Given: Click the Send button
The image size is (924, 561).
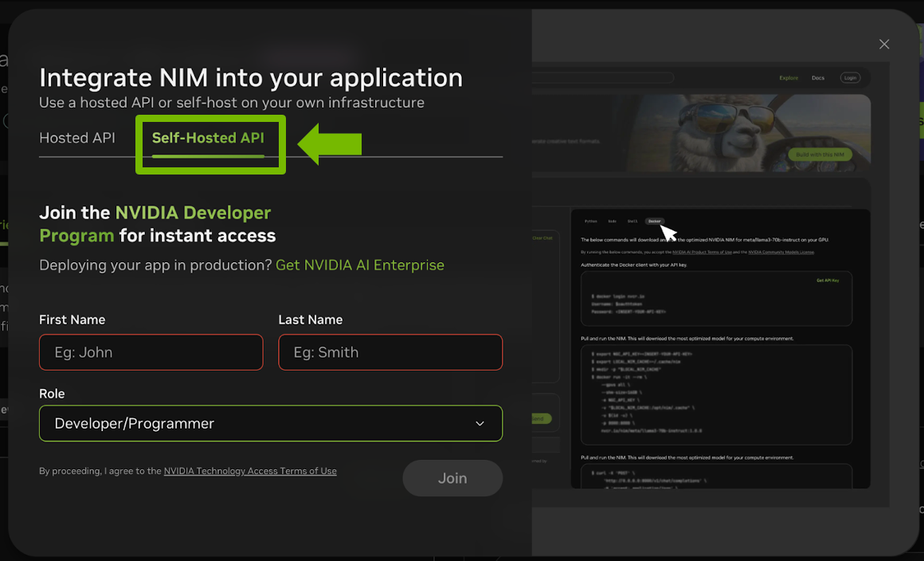Looking at the screenshot, I should click(x=539, y=418).
